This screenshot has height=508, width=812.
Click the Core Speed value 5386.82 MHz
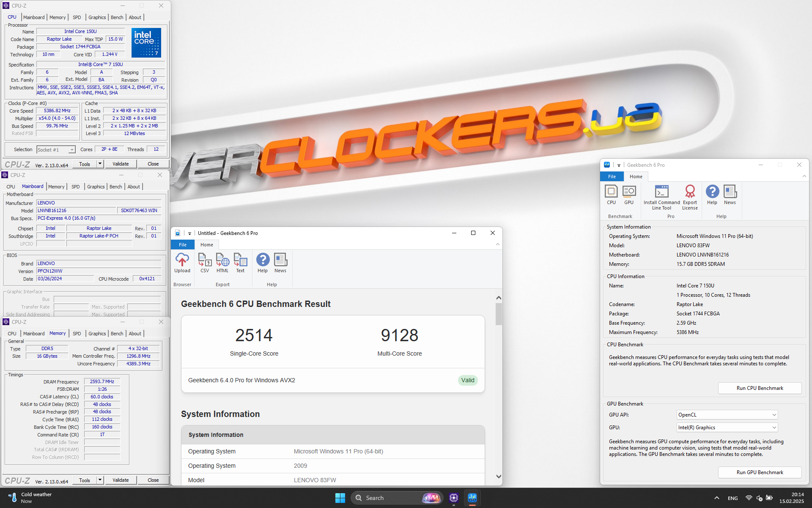tap(58, 110)
